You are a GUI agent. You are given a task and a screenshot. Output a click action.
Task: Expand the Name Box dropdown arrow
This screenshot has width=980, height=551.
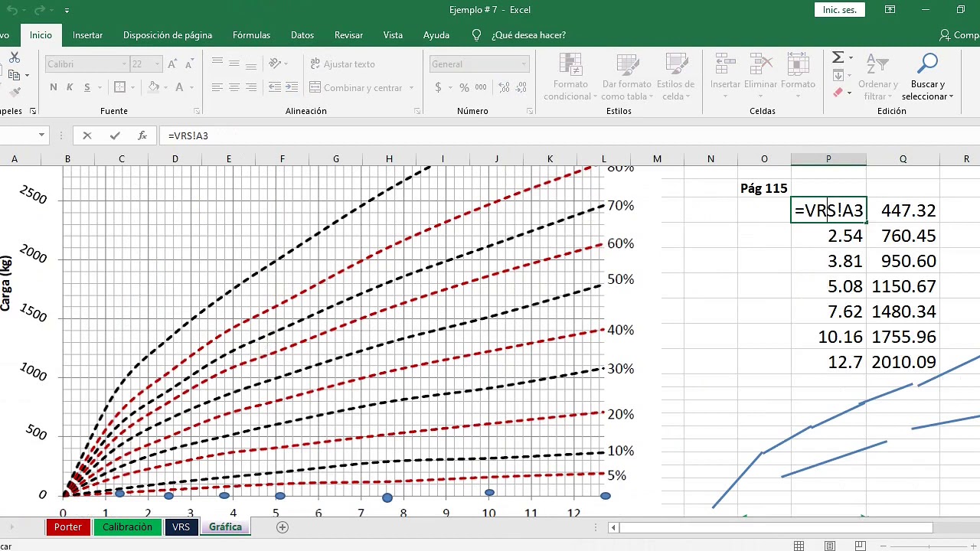click(41, 135)
